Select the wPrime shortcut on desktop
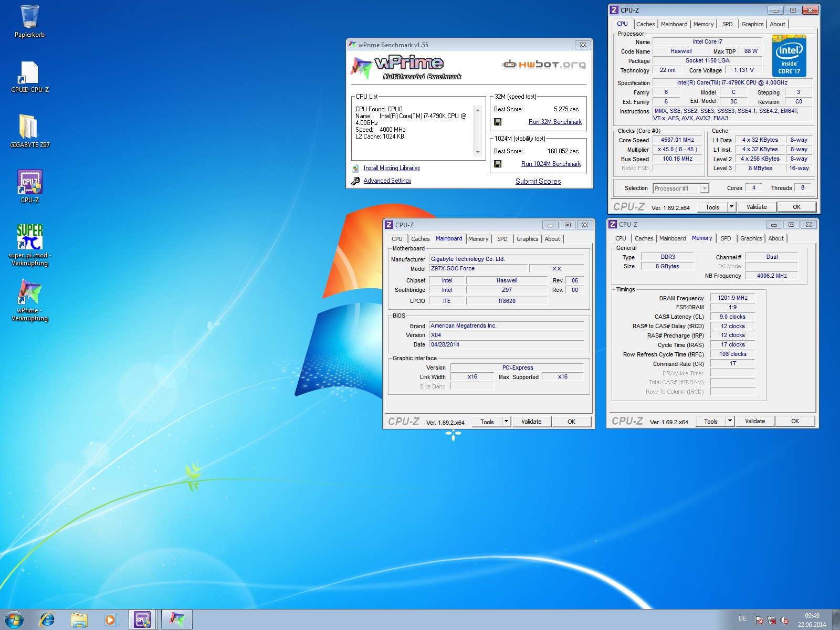Image resolution: width=840 pixels, height=630 pixels. click(29, 300)
